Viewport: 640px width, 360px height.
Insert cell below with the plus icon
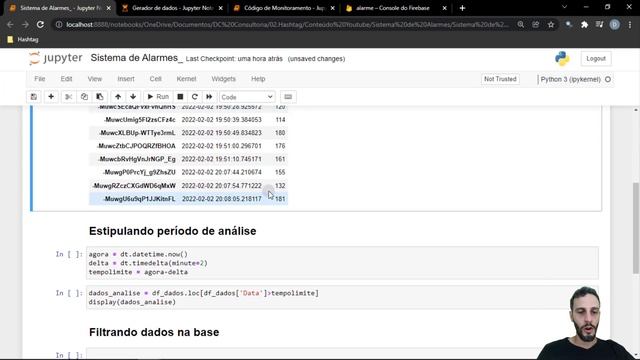click(x=51, y=97)
